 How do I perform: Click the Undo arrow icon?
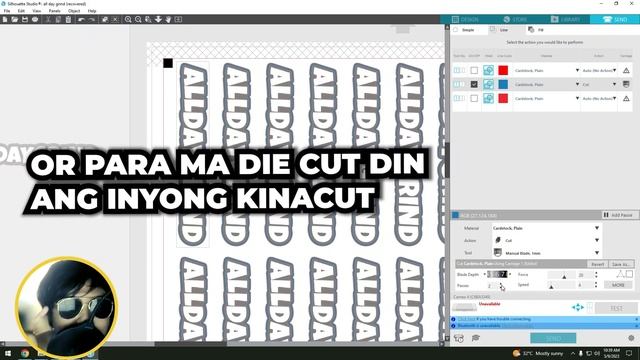[81, 19]
